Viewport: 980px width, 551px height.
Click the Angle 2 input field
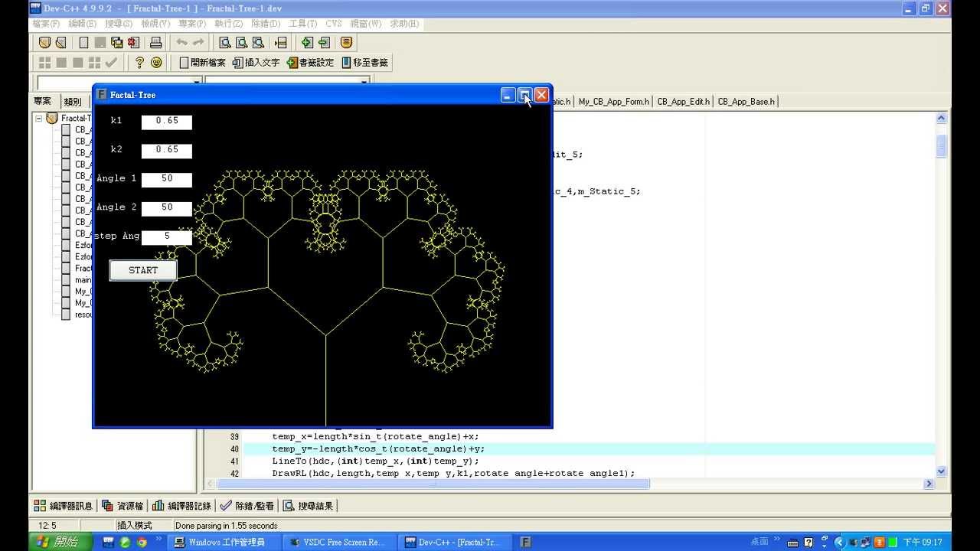[167, 208]
